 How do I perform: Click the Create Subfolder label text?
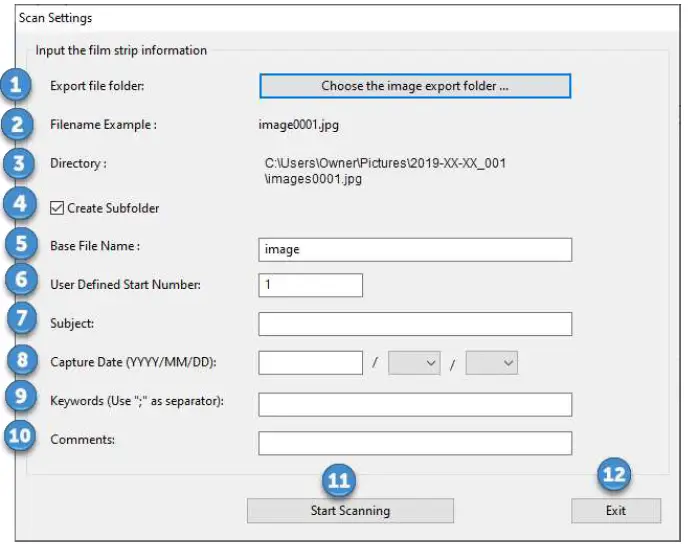(x=113, y=208)
